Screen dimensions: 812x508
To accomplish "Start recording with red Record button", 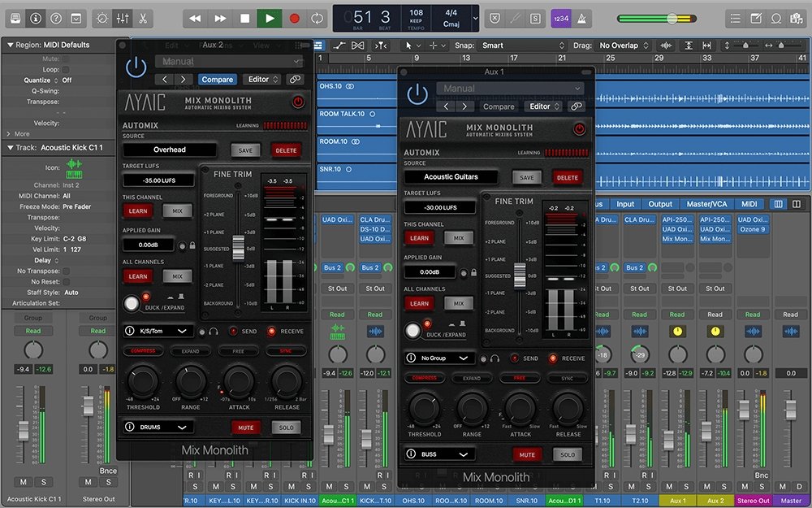I will 295,19.
